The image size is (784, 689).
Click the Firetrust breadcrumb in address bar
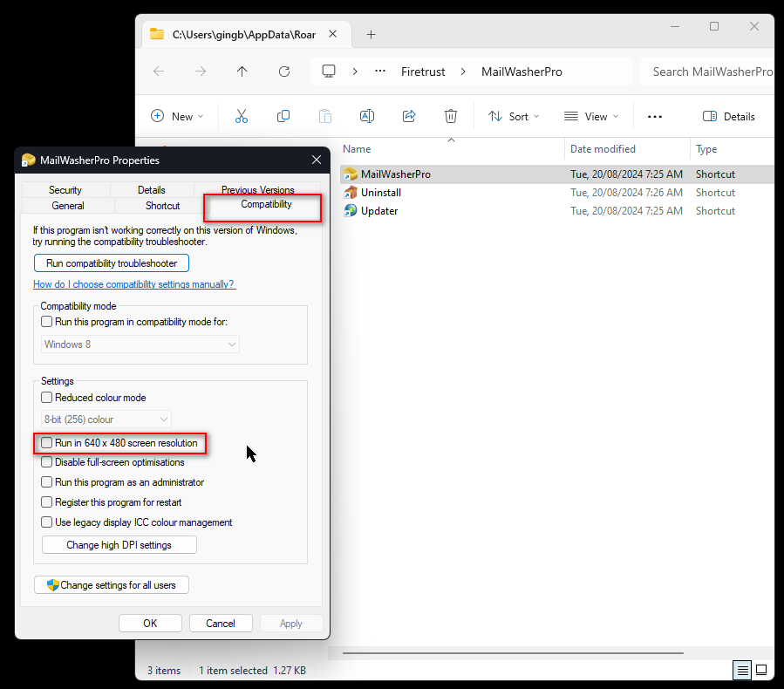[423, 72]
